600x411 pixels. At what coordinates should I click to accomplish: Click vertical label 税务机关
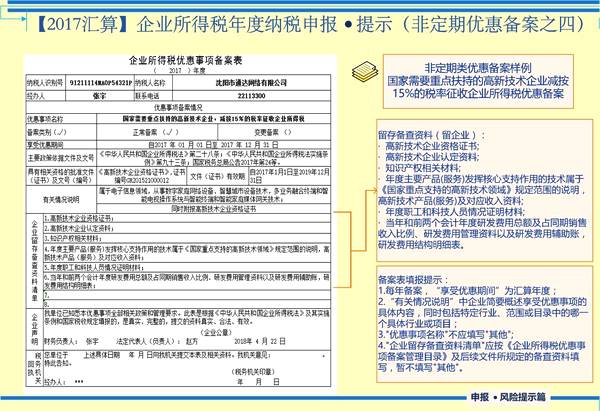tap(34, 368)
